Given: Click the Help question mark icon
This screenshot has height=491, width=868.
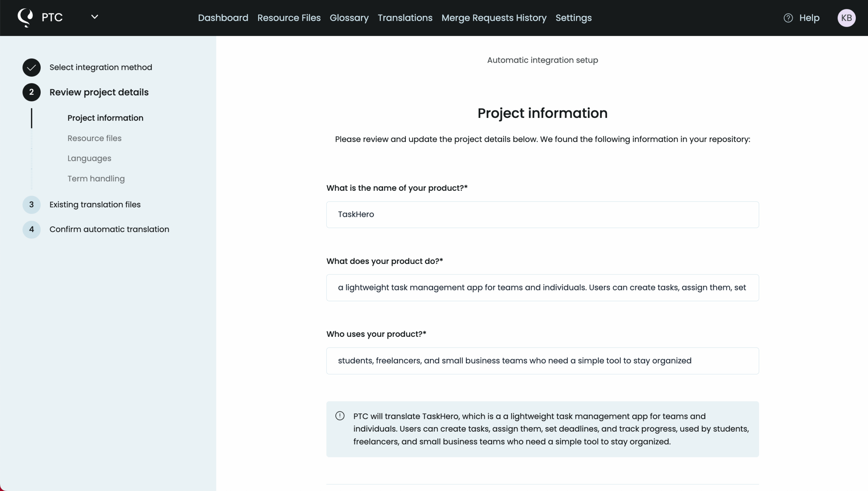Looking at the screenshot, I should [x=788, y=18].
